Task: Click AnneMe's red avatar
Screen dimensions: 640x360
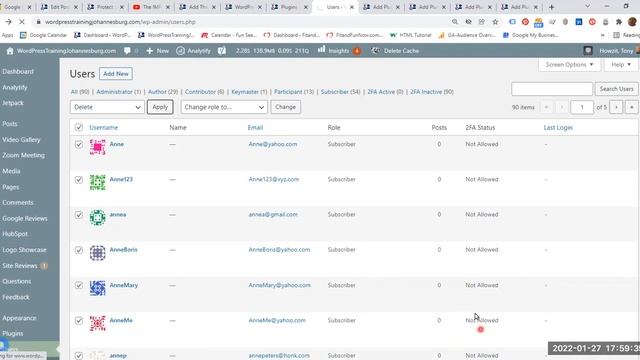Action: (x=98, y=323)
